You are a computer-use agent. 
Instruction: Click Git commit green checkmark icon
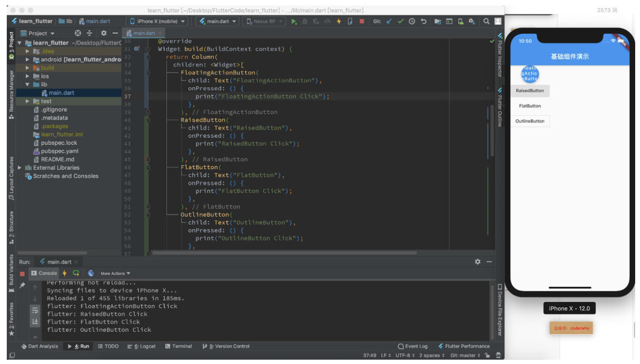click(400, 21)
